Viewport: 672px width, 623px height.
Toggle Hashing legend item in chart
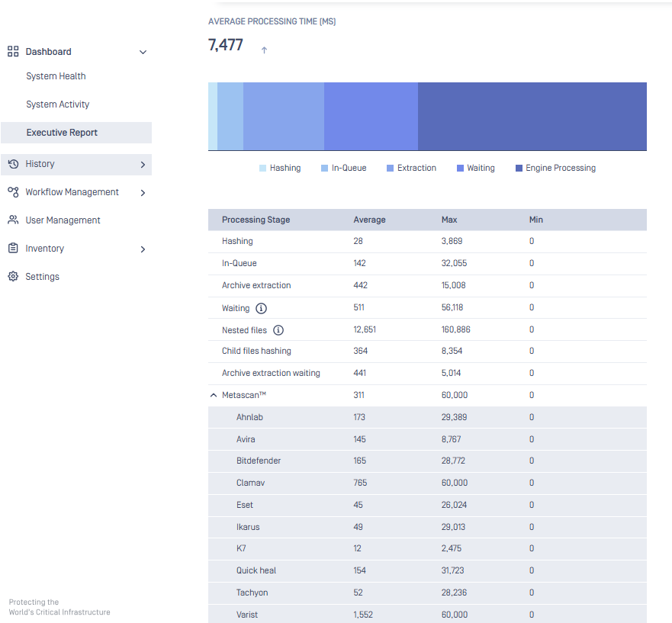[280, 168]
